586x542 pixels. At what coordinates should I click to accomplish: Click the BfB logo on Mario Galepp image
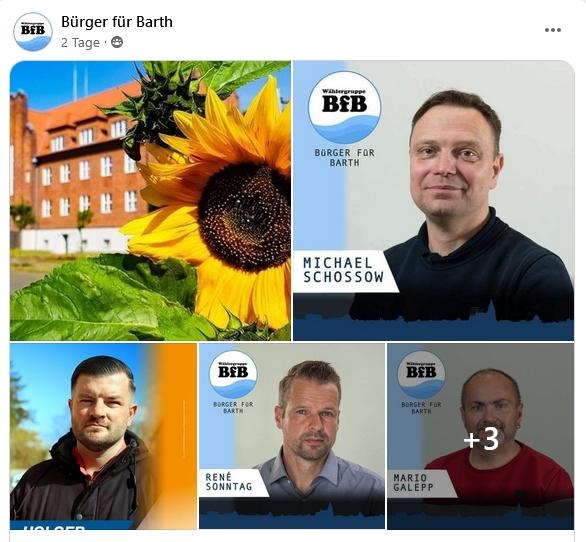421,374
